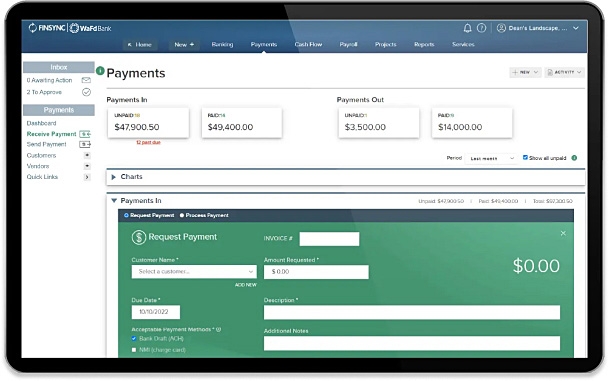Click the Due Date field showing 10/10/2022

click(x=156, y=312)
